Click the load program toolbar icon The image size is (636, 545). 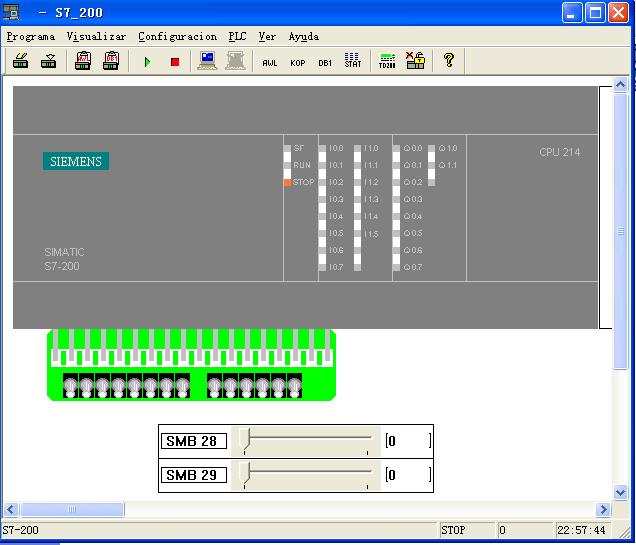(x=21, y=61)
